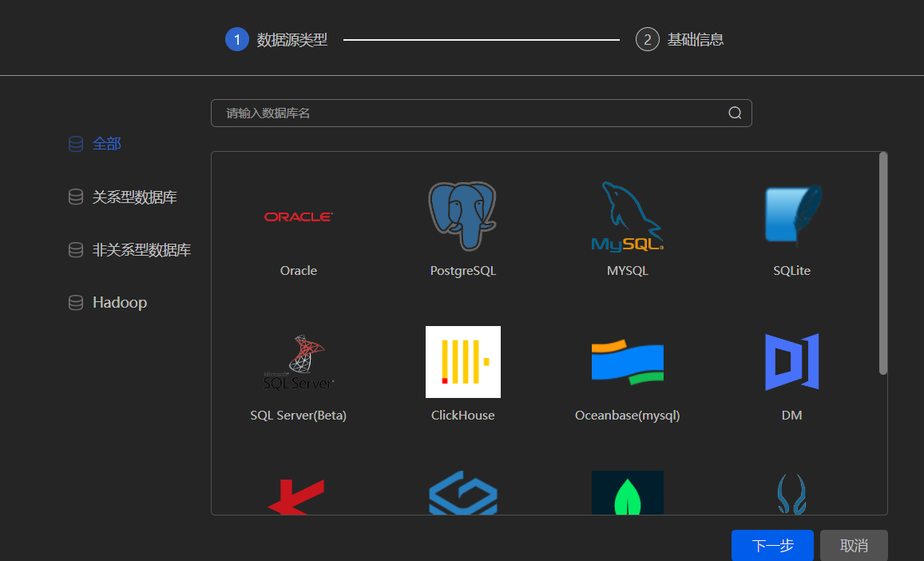Pick the green leaf MongoDB logo
Viewport: 924px width, 561px height.
(x=628, y=492)
